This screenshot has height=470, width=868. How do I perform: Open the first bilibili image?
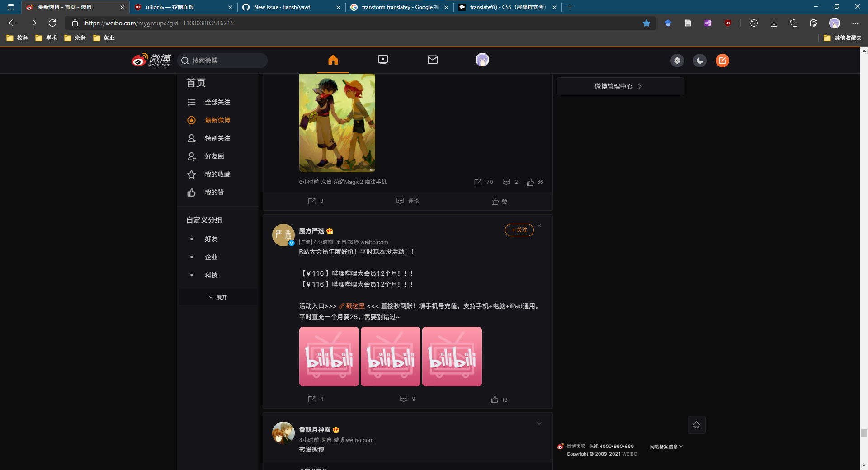pos(329,357)
